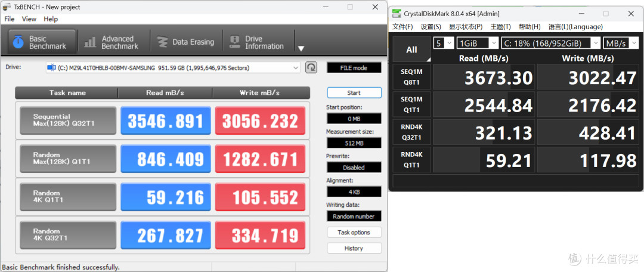Click the FILE mode button
The height and width of the screenshot is (272, 644).
tap(354, 68)
